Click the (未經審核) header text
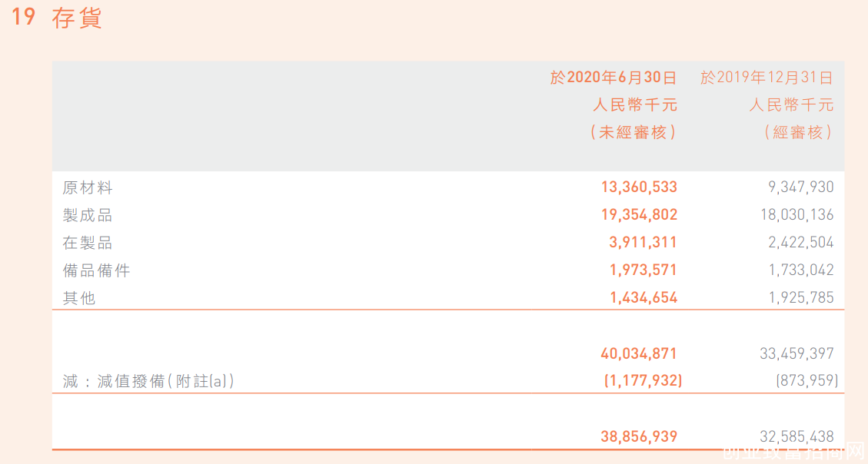 [x=634, y=132]
